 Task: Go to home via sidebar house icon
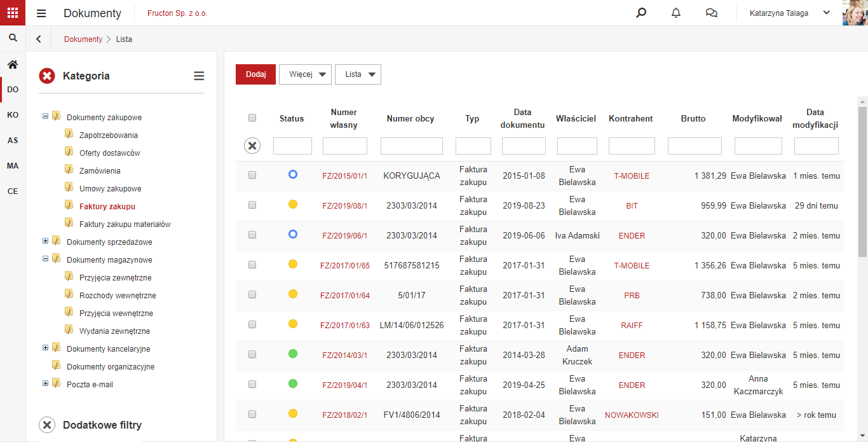13,64
